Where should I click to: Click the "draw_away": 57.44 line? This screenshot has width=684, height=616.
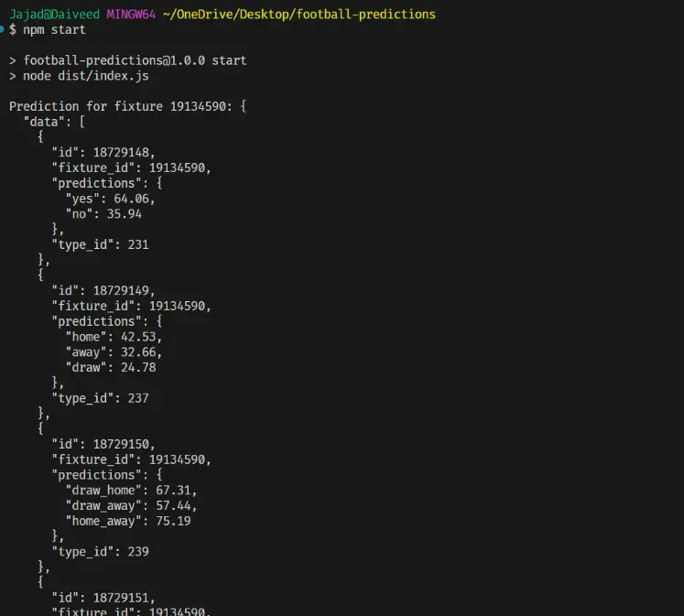[131, 505]
